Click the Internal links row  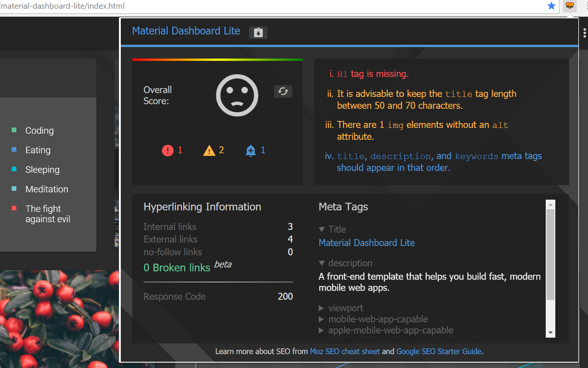pyautogui.click(x=218, y=227)
